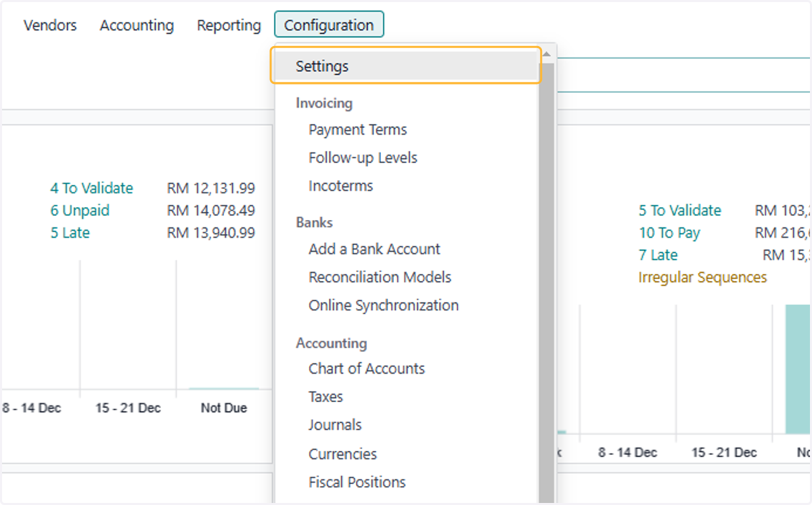Open the Accounting menu

pyautogui.click(x=137, y=25)
